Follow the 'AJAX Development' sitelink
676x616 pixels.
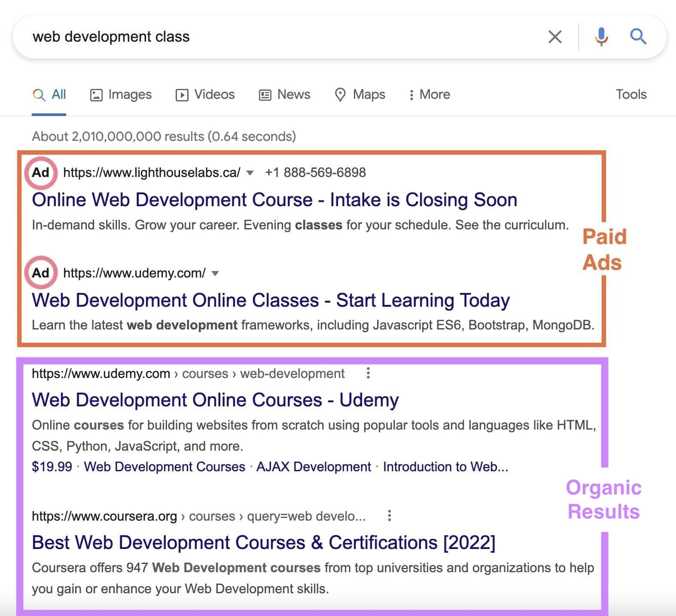(314, 467)
